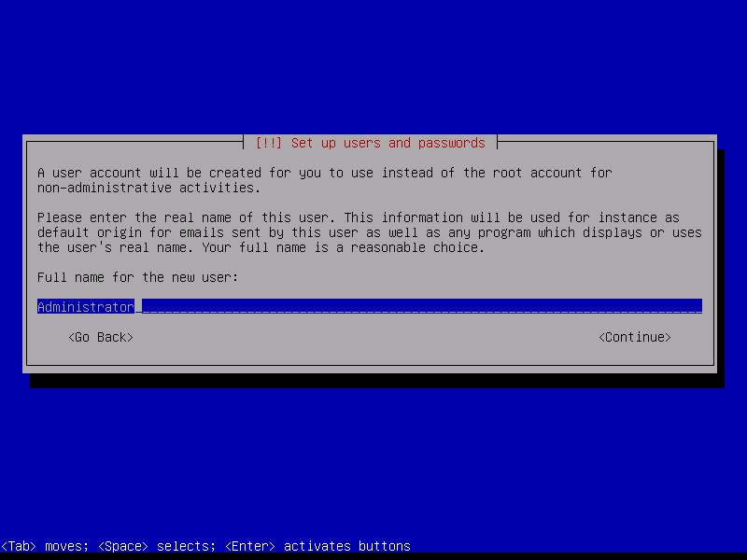Click the blue background above the dialog
Screen dimensions: 747x560
click(373, 65)
